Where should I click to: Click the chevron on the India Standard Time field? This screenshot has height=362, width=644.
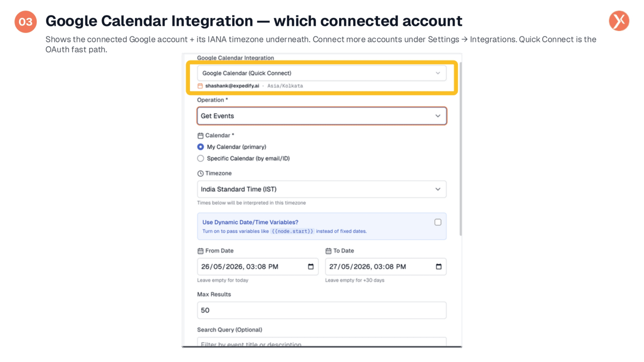click(x=438, y=189)
